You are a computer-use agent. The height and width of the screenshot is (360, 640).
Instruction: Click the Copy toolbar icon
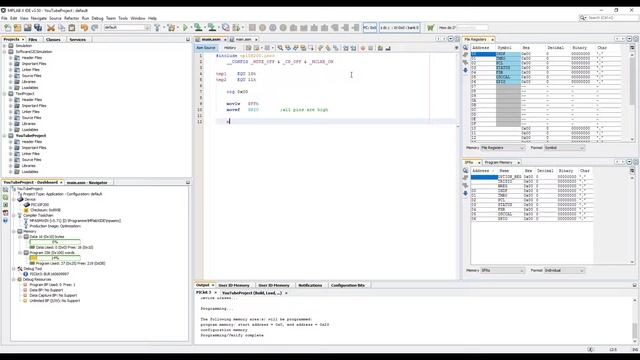(62, 28)
